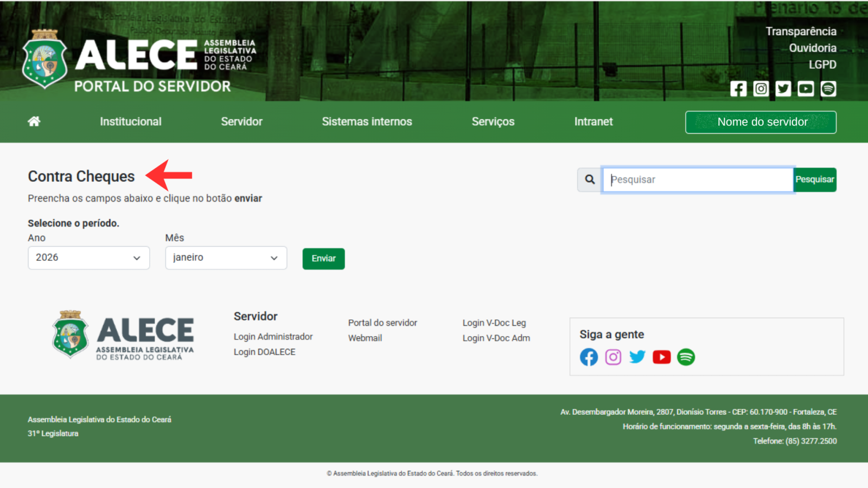Open the Transparência link
Image resolution: width=868 pixels, height=488 pixels.
pyautogui.click(x=801, y=31)
